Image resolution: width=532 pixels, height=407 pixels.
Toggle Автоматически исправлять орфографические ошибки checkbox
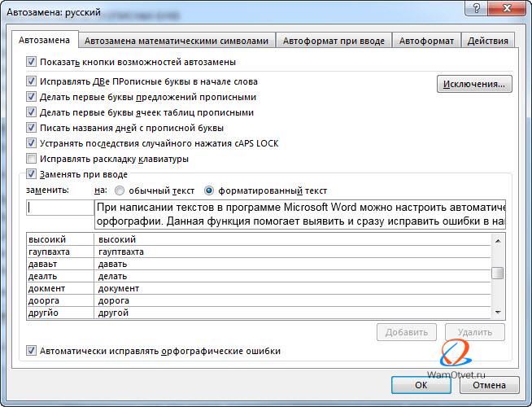(31, 351)
